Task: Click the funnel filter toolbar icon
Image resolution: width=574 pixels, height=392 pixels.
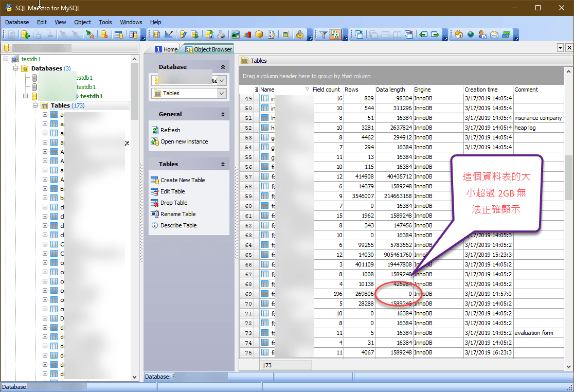Action: pos(323,35)
